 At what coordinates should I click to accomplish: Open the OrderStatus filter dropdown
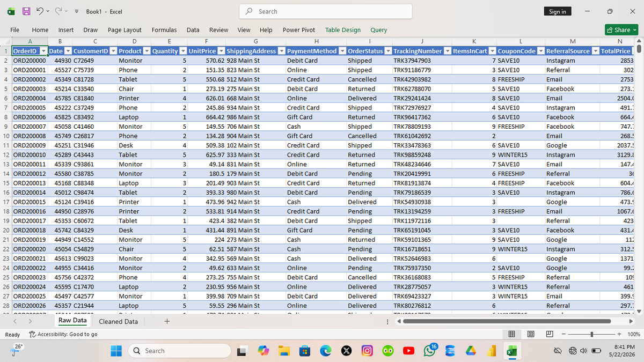tap(387, 51)
